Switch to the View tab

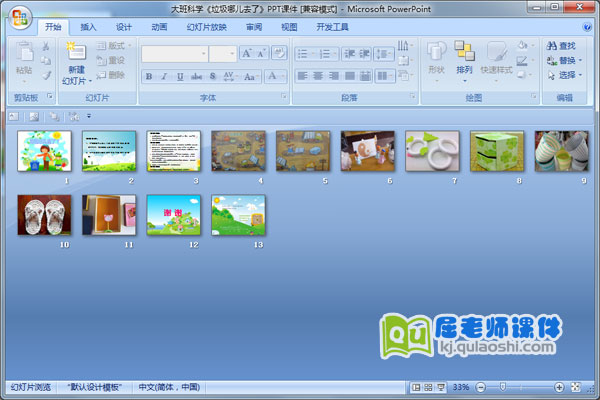(289, 27)
